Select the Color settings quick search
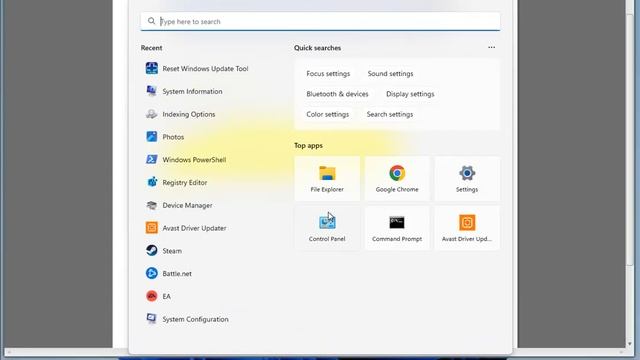640x360 pixels. pos(328,114)
